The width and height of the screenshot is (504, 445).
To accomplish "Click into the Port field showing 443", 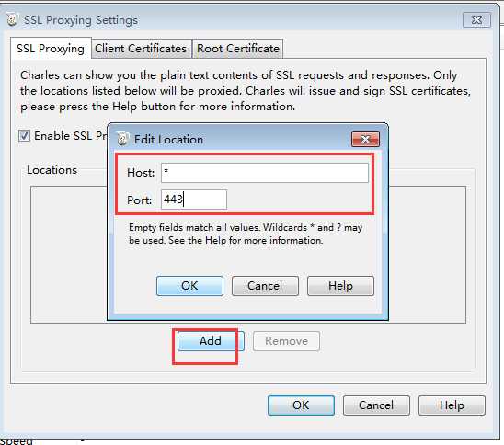I will (x=194, y=200).
